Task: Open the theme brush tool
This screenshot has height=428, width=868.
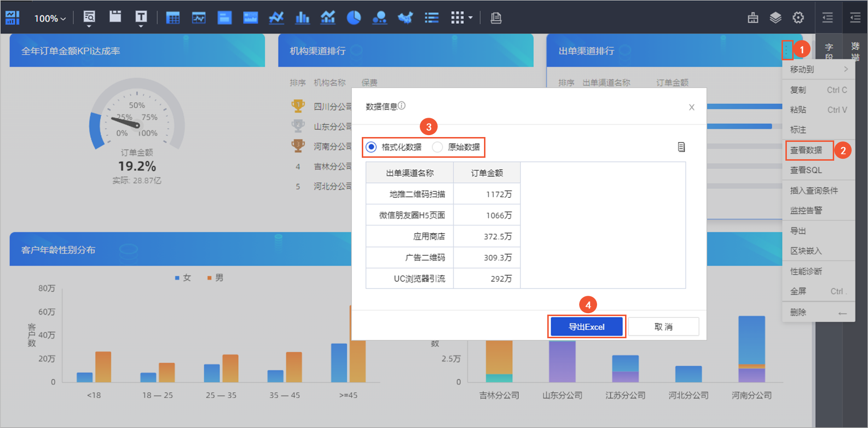Action: point(753,18)
